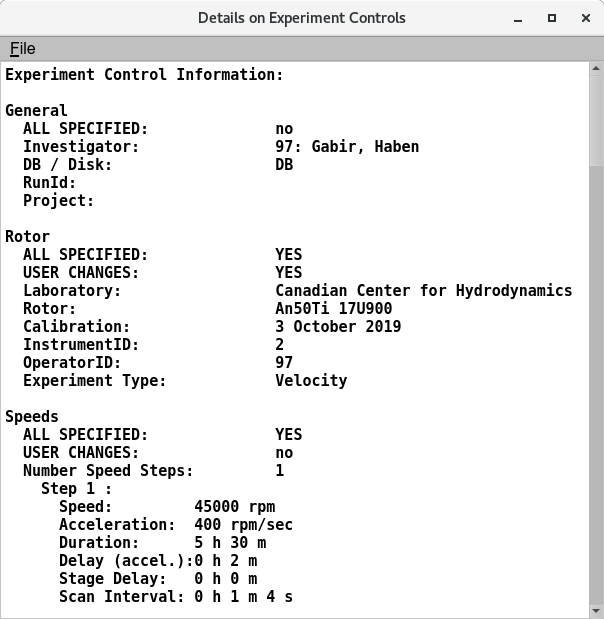
Task: Click the Acceleration 400 rpm/sec value
Action: [244, 525]
